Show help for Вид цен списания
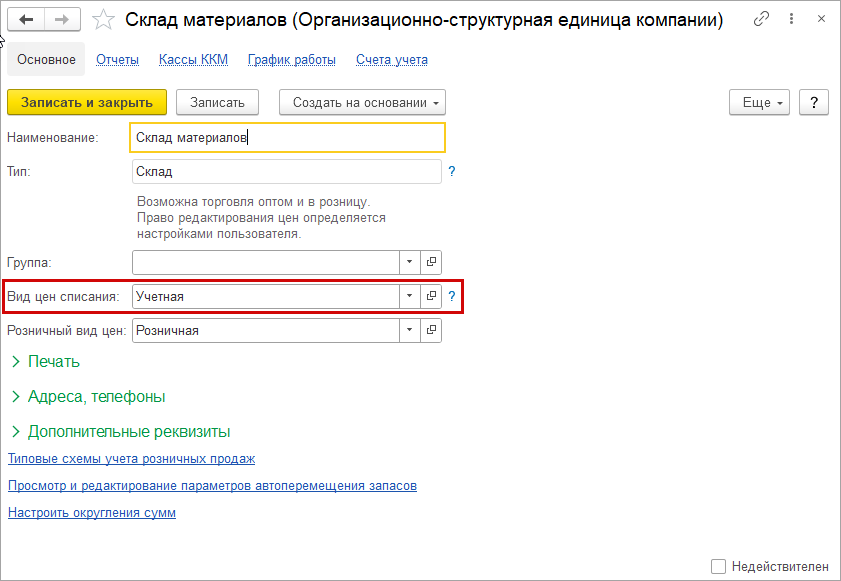The height and width of the screenshot is (581, 841). click(x=452, y=296)
